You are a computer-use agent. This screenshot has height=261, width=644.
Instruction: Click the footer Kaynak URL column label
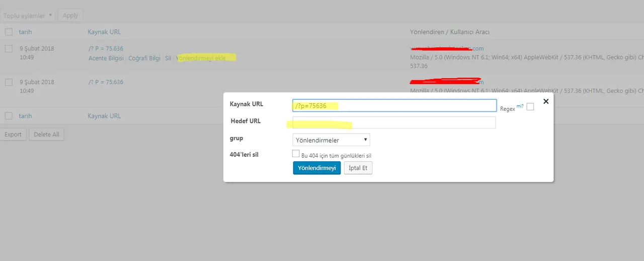tap(104, 116)
